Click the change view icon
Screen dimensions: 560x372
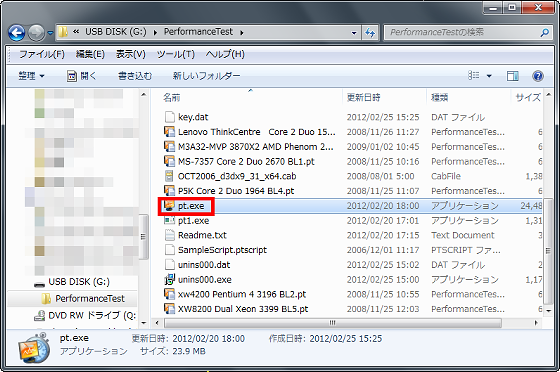point(474,76)
